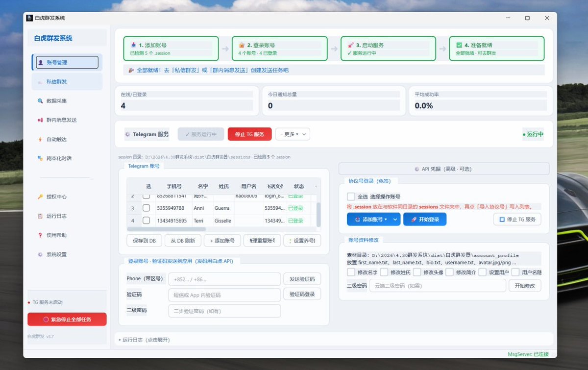This screenshot has height=370, width=588.
Task: Click the green 运行中 status indicator
Action: click(x=533, y=134)
